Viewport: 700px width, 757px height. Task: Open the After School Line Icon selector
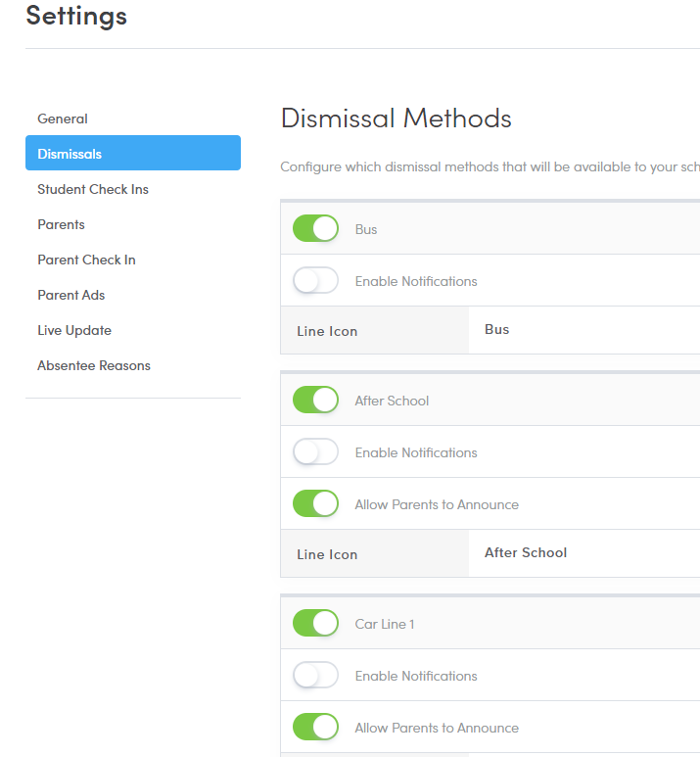point(583,553)
